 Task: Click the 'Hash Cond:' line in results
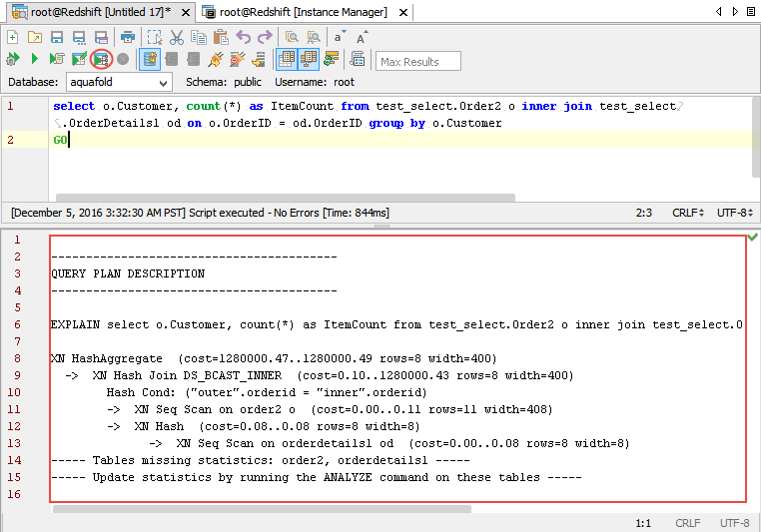click(267, 392)
